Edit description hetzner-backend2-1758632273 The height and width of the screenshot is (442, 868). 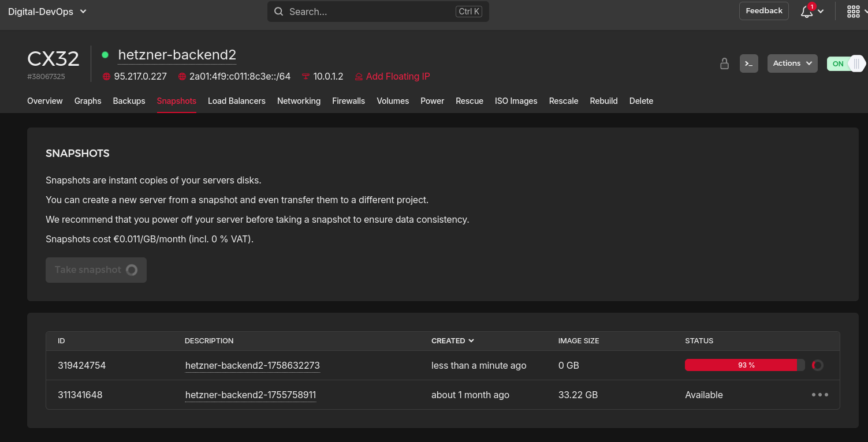pyautogui.click(x=252, y=365)
